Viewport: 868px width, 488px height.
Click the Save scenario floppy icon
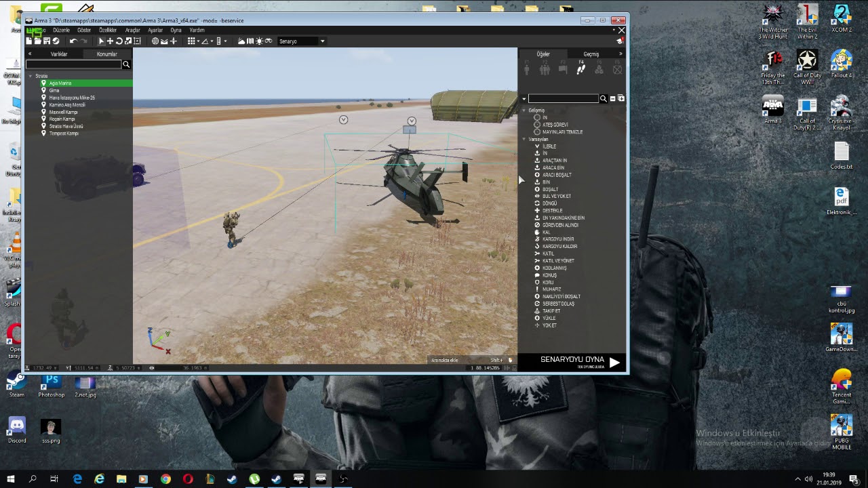[x=47, y=41]
